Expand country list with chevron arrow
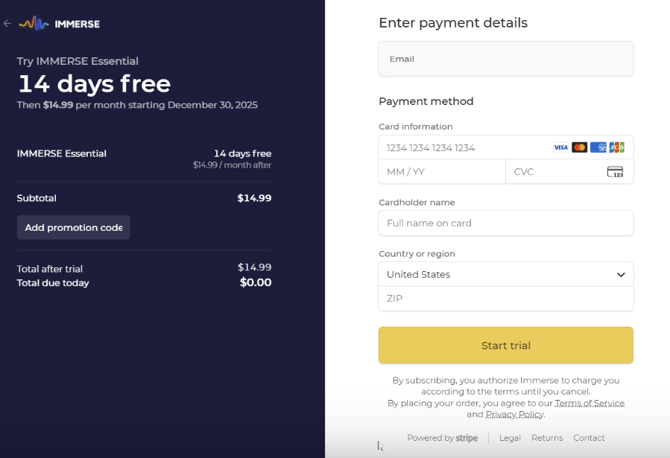The image size is (670, 458). click(x=620, y=274)
